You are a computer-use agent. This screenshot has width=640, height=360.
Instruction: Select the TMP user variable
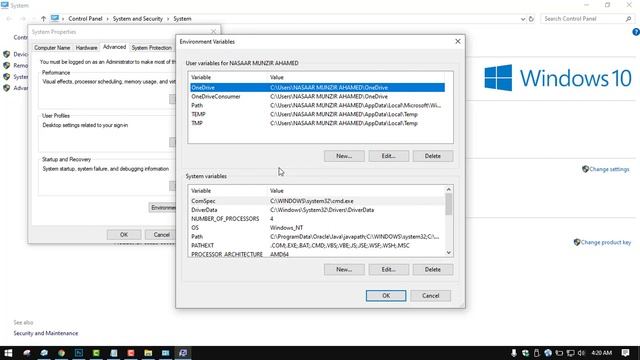[317, 123]
